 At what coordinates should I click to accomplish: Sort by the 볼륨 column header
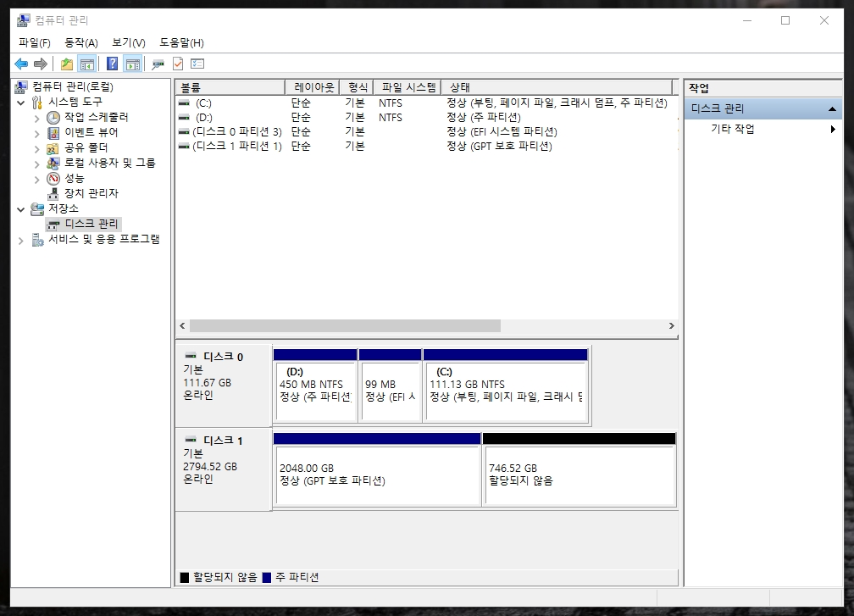coord(230,87)
